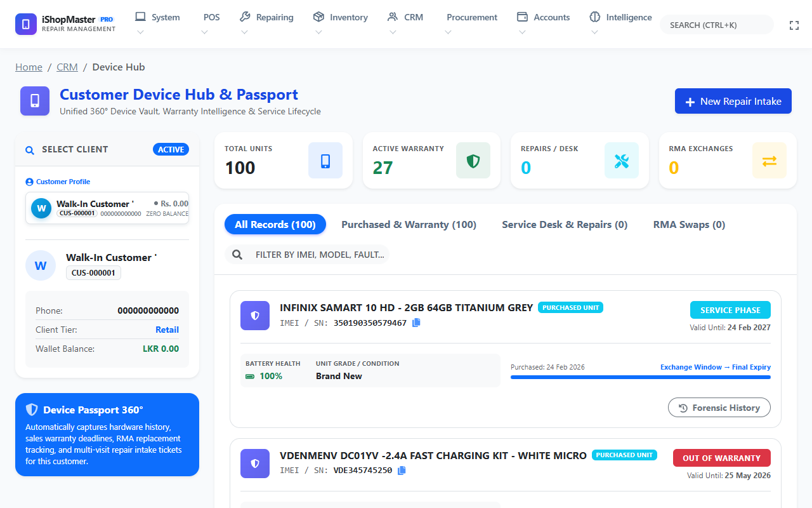
Task: Go to Home via breadcrumb
Action: [x=29, y=67]
